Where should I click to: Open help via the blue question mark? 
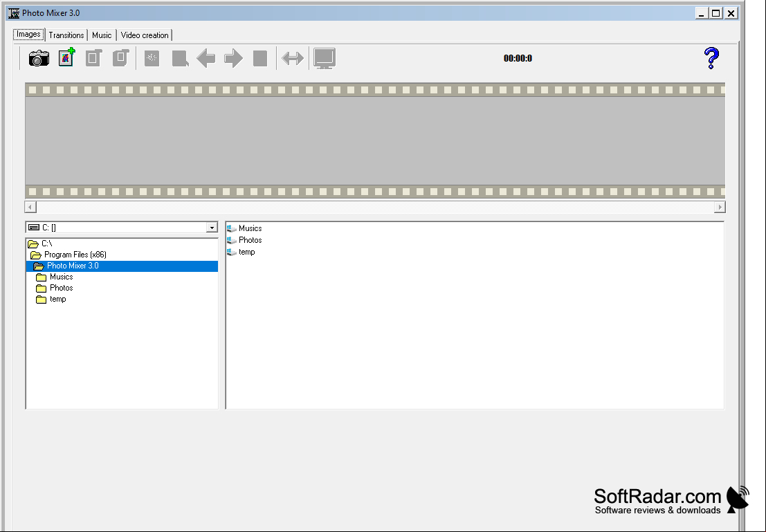[x=711, y=58]
